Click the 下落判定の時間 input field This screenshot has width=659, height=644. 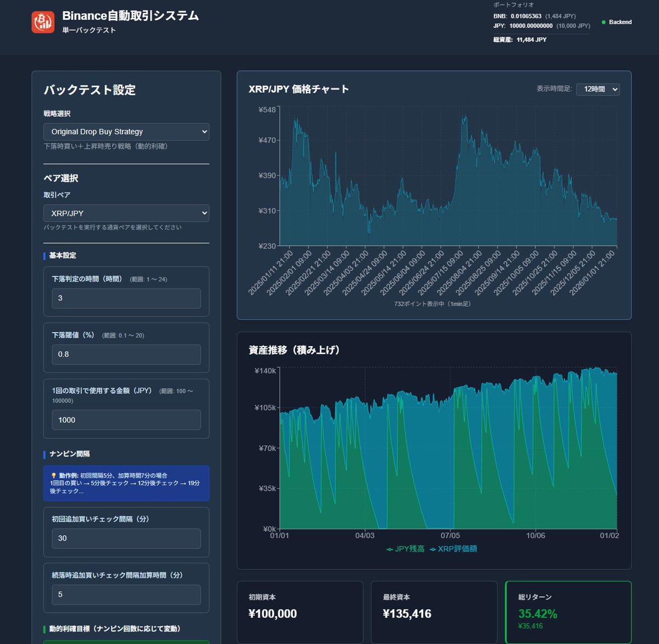pos(126,298)
